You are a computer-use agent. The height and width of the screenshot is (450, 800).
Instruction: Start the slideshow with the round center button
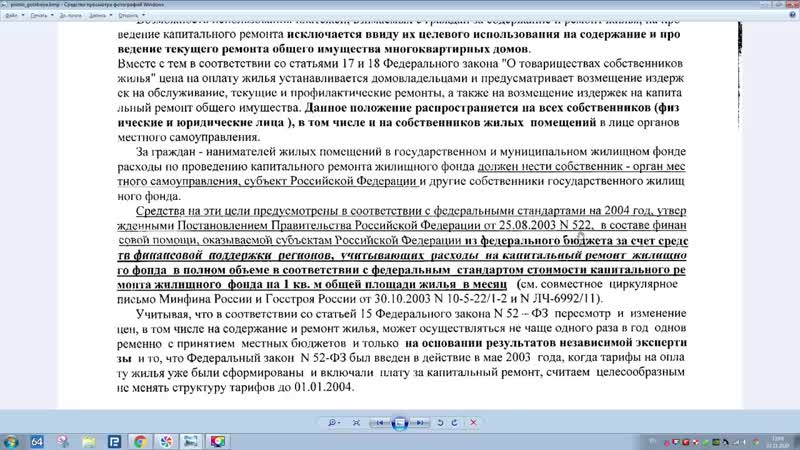400,422
